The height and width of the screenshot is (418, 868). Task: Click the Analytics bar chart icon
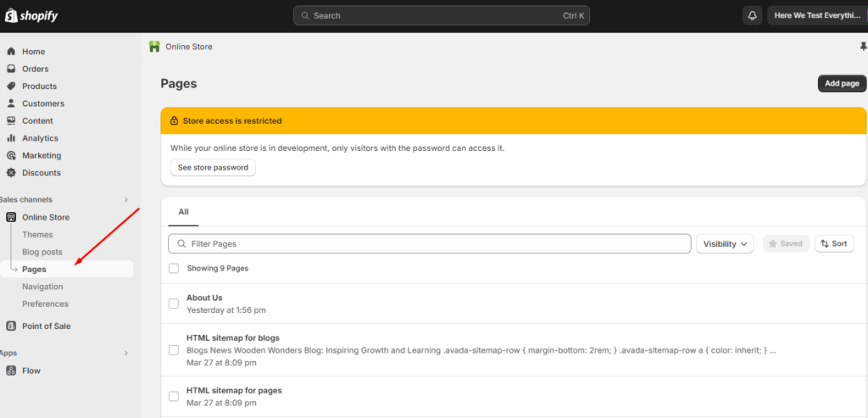[11, 138]
